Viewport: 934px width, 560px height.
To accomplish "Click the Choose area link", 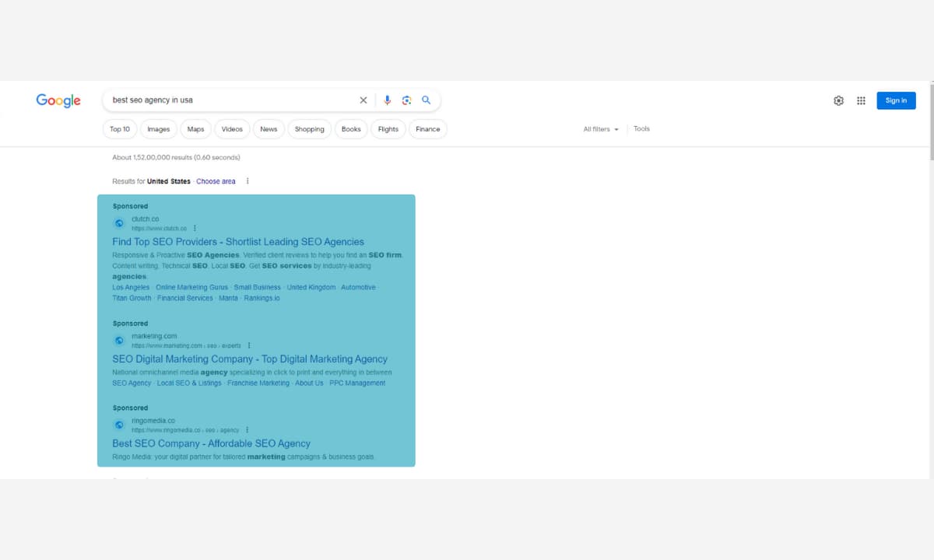I will coord(216,181).
